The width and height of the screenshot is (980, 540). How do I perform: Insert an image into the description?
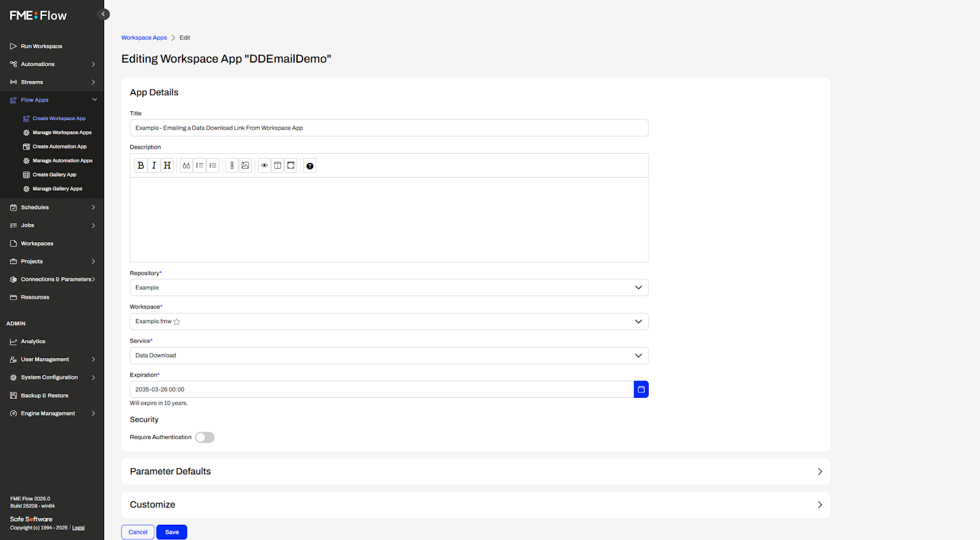click(x=245, y=165)
